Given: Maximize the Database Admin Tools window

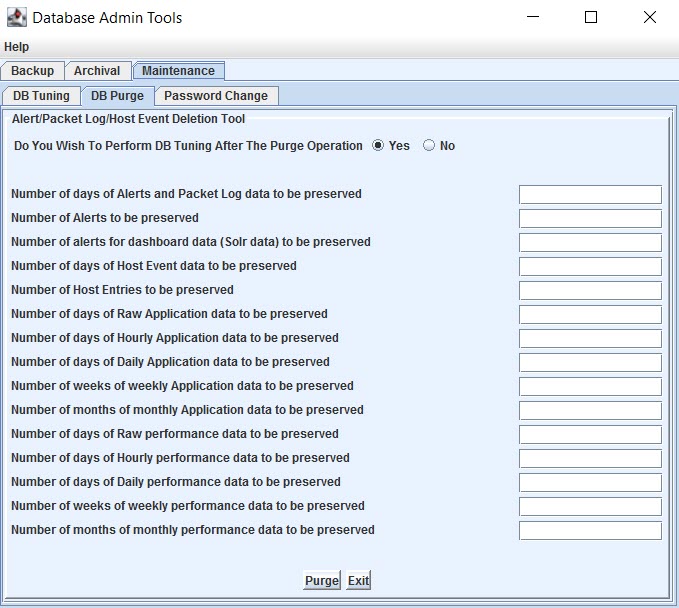Looking at the screenshot, I should point(591,17).
